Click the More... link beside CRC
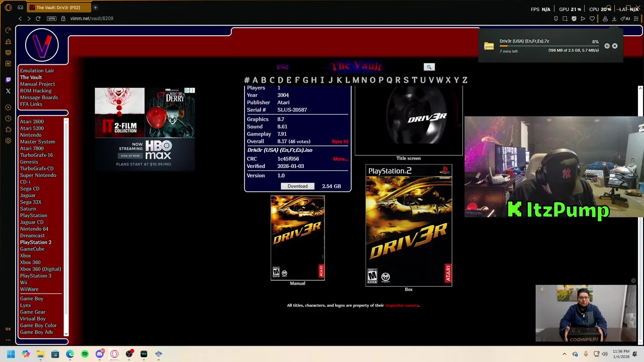 coord(340,159)
